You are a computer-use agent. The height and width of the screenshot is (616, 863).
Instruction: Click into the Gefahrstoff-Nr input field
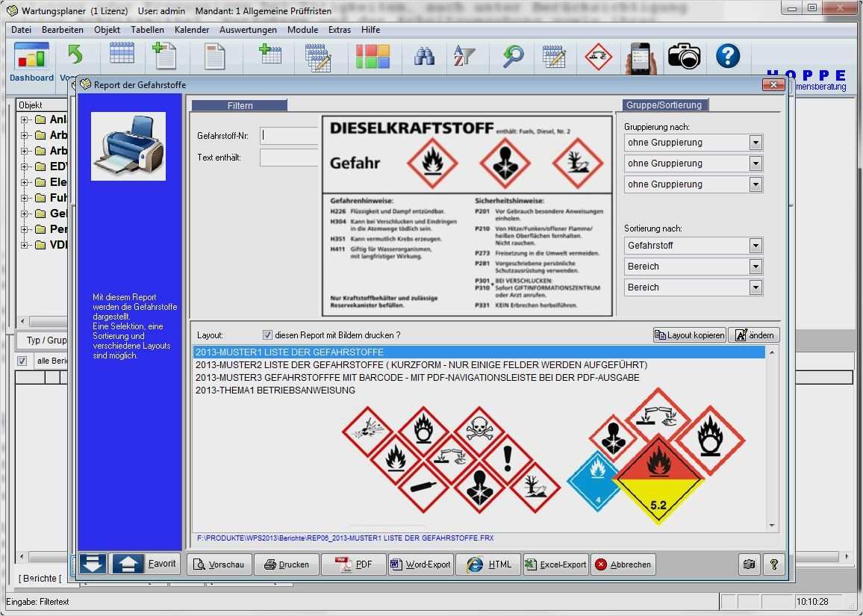click(x=290, y=136)
